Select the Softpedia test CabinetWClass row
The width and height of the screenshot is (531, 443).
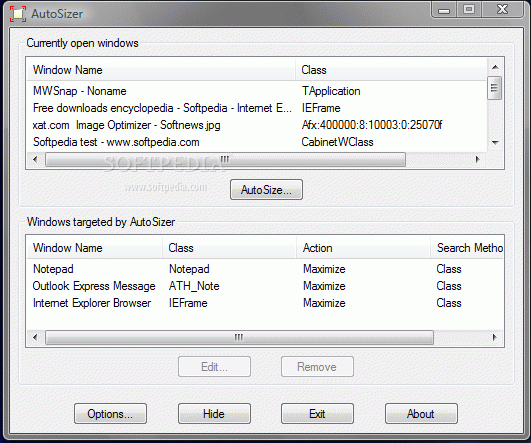(256, 142)
